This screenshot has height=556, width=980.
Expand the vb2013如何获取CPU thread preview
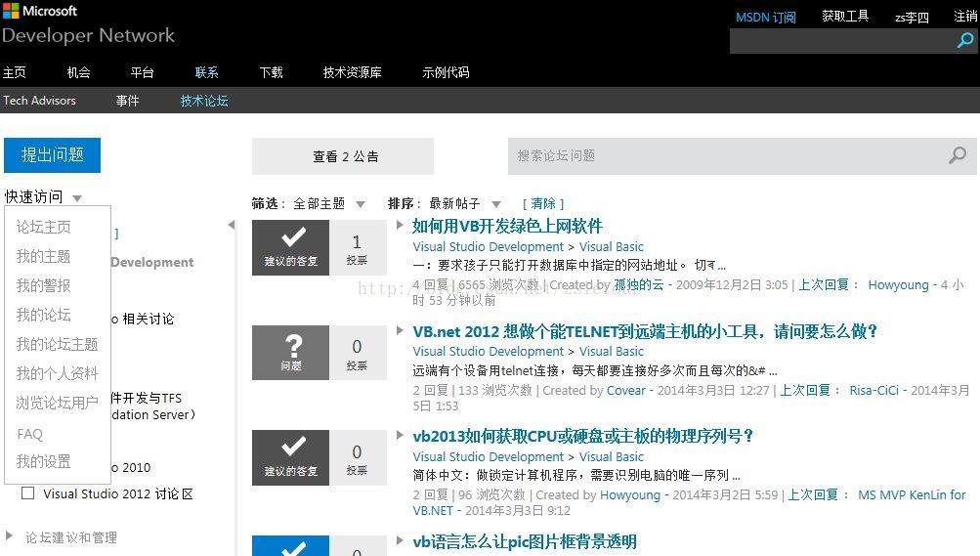[x=400, y=436]
